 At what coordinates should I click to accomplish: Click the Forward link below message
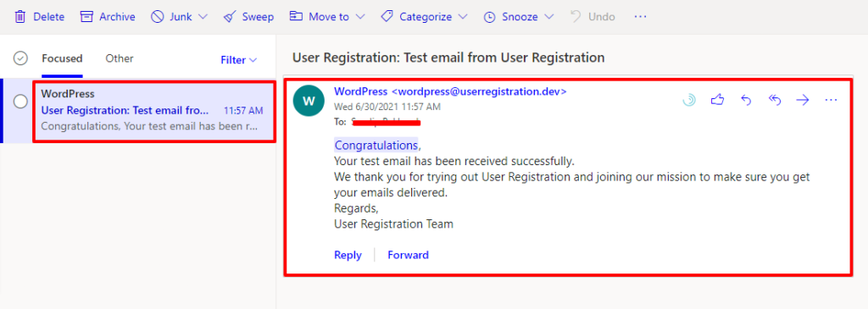click(x=408, y=255)
